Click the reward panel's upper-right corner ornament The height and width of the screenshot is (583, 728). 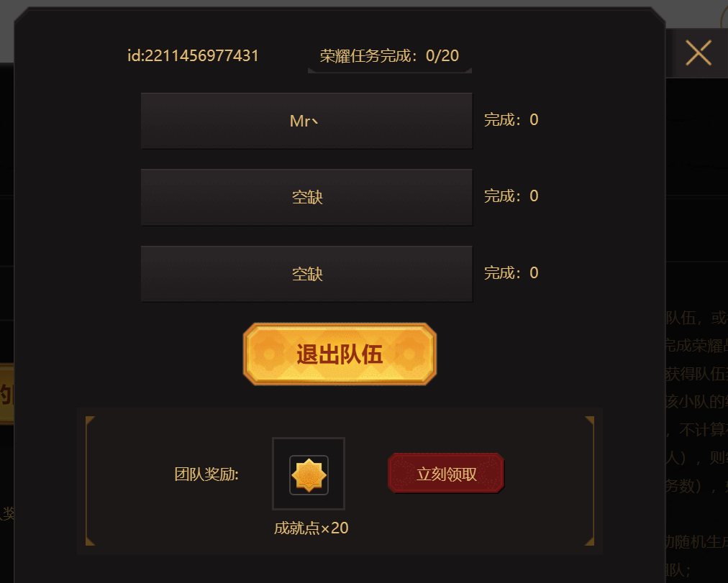tap(590, 421)
